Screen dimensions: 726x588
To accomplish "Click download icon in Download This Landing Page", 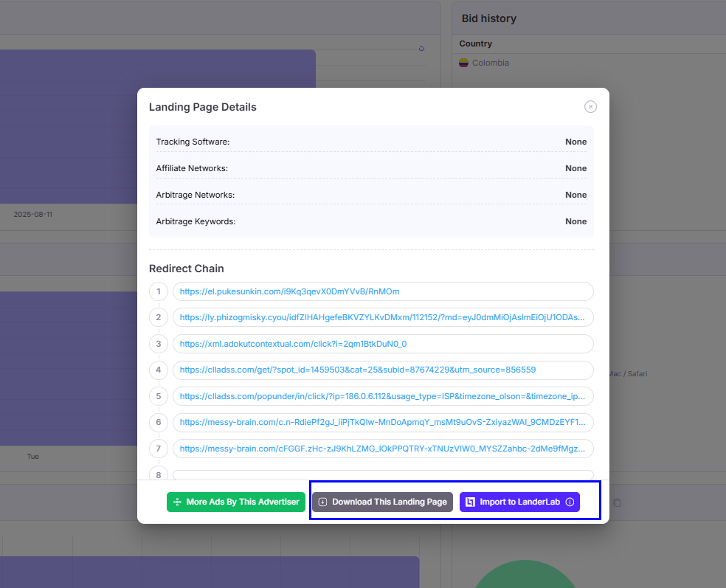I will 322,502.
